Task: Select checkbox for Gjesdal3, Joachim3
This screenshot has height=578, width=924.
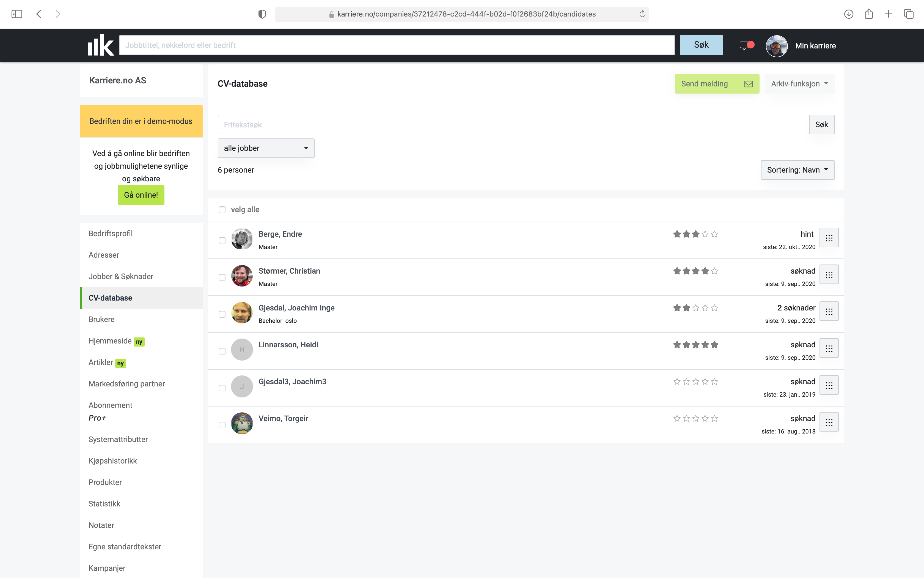Action: tap(222, 388)
